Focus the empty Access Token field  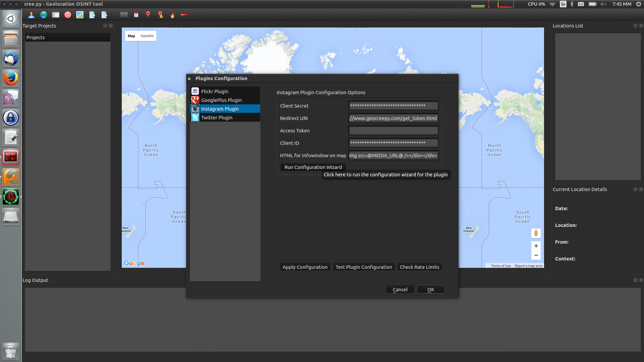[393, 130]
